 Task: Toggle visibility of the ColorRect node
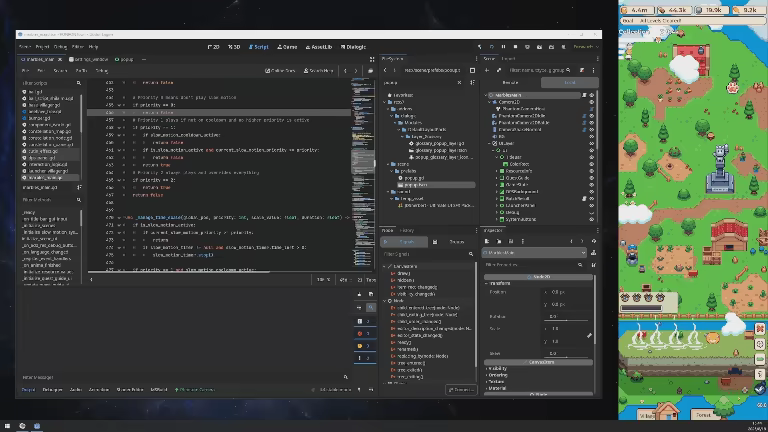(x=592, y=164)
